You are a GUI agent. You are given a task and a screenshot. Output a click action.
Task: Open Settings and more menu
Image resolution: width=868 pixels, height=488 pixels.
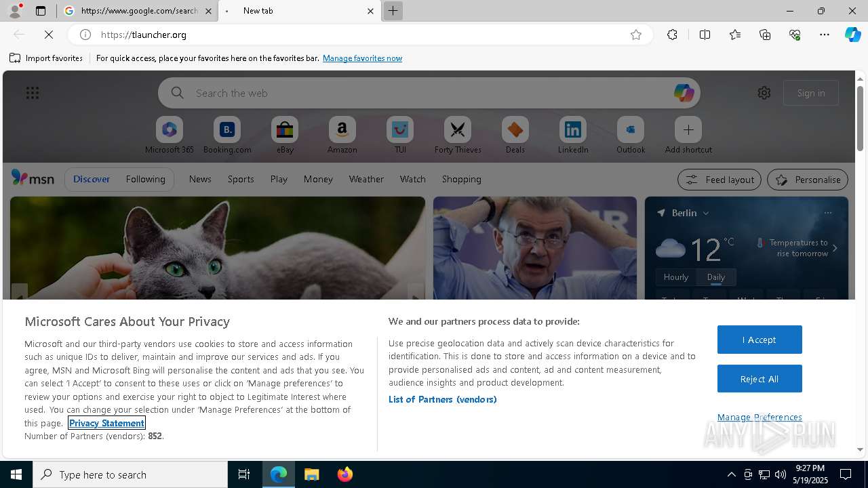tap(825, 35)
